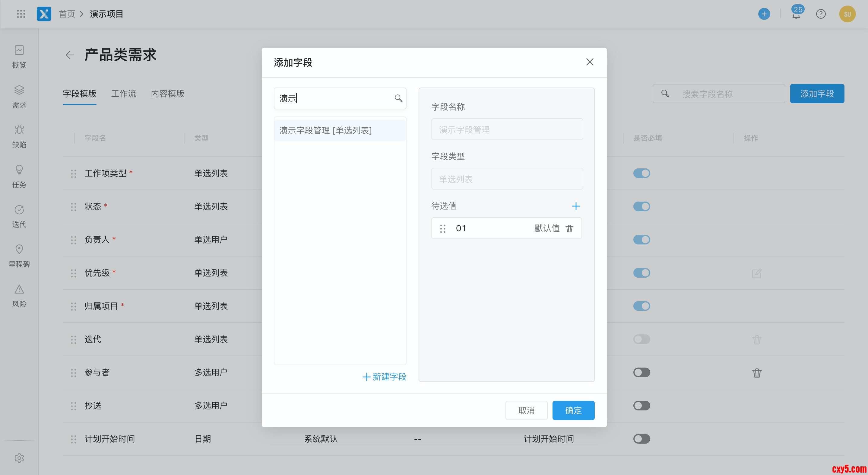Click the search magnifier in the dialog

point(398,98)
